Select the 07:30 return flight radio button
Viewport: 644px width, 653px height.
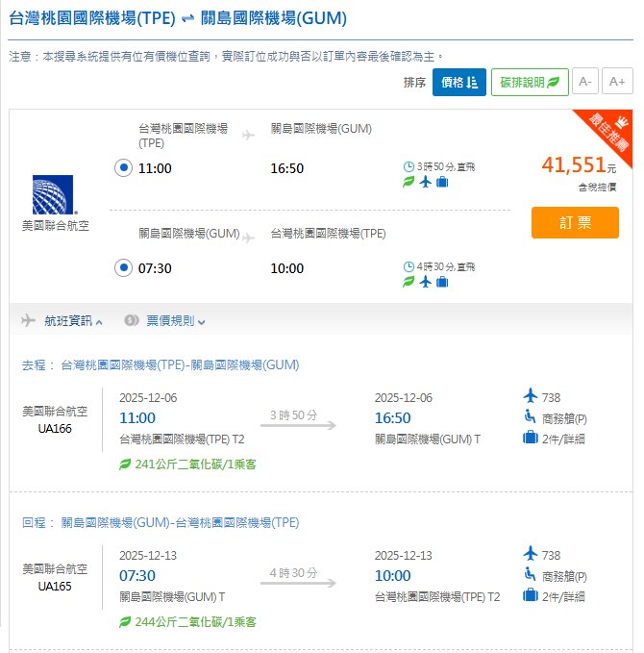[x=123, y=267]
